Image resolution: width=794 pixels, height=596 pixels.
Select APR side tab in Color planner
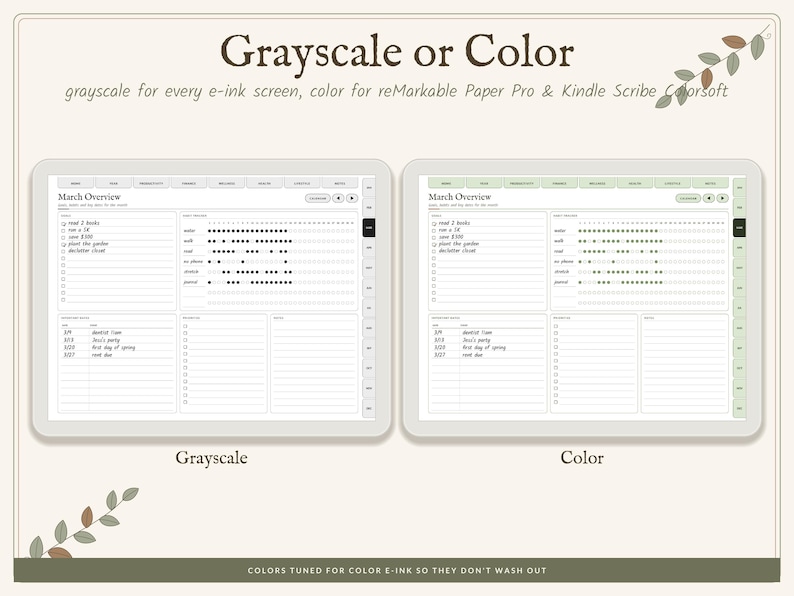(740, 248)
